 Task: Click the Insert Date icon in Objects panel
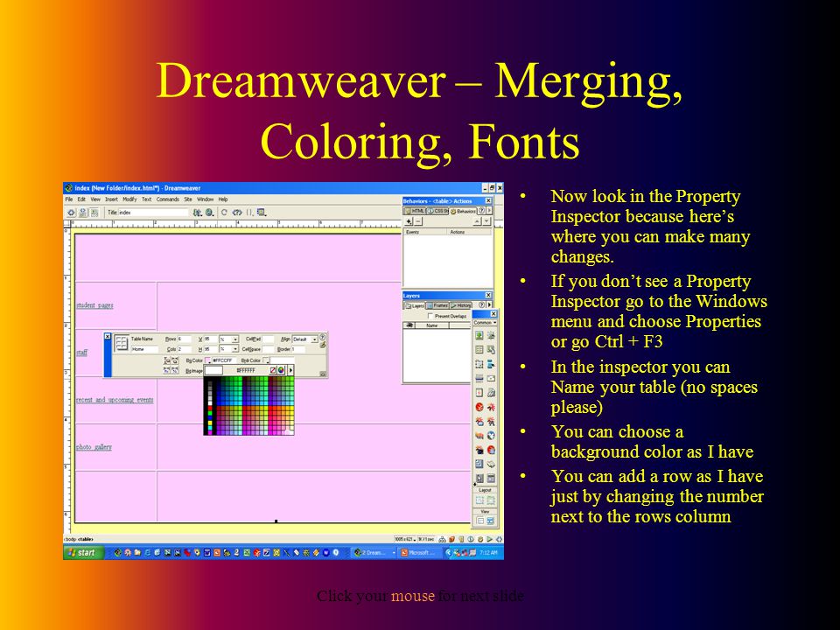coord(479,393)
